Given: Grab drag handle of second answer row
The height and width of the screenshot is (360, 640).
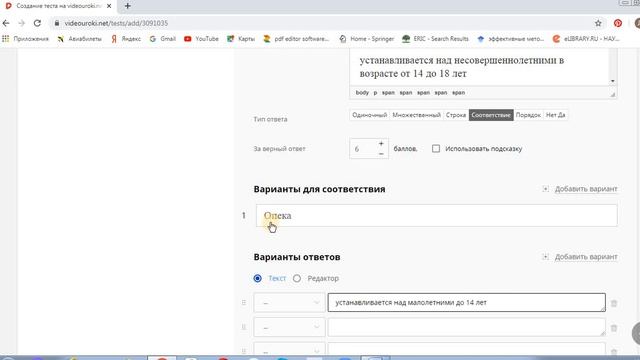Looking at the screenshot, I should pos(244,327).
